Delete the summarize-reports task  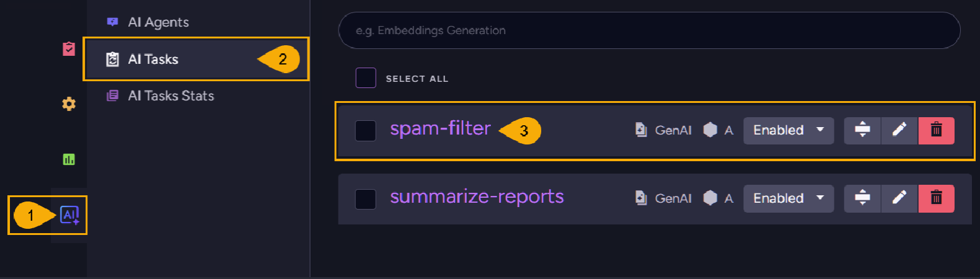pyautogui.click(x=936, y=198)
